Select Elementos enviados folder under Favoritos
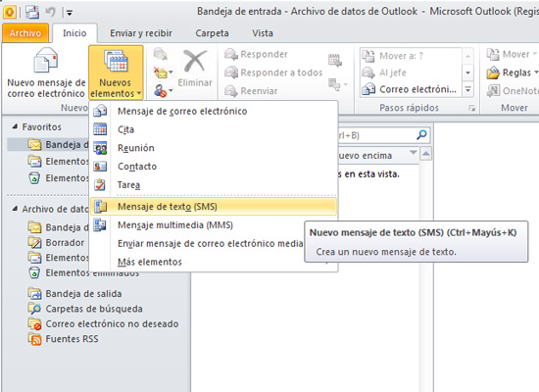Screen dimensions: 539x392 coord(59,162)
